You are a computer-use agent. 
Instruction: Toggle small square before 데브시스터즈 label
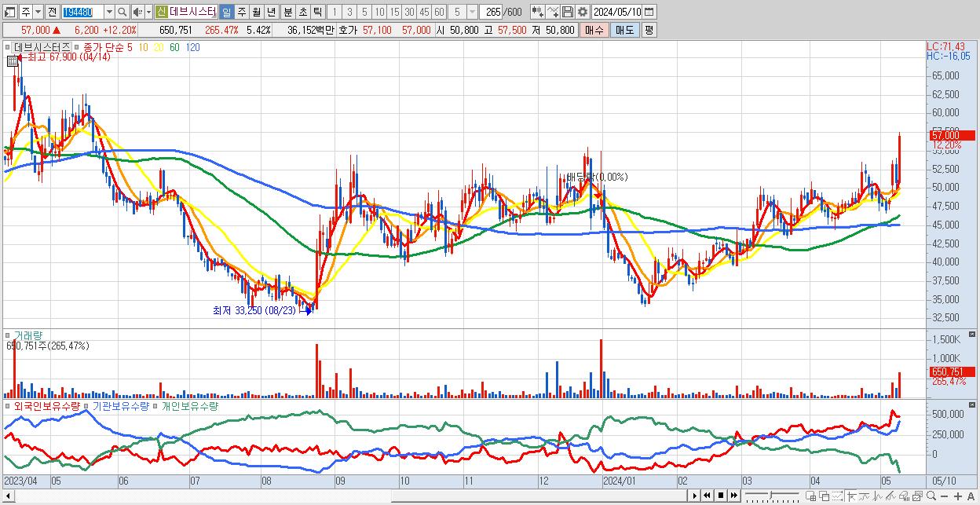[x=8, y=47]
